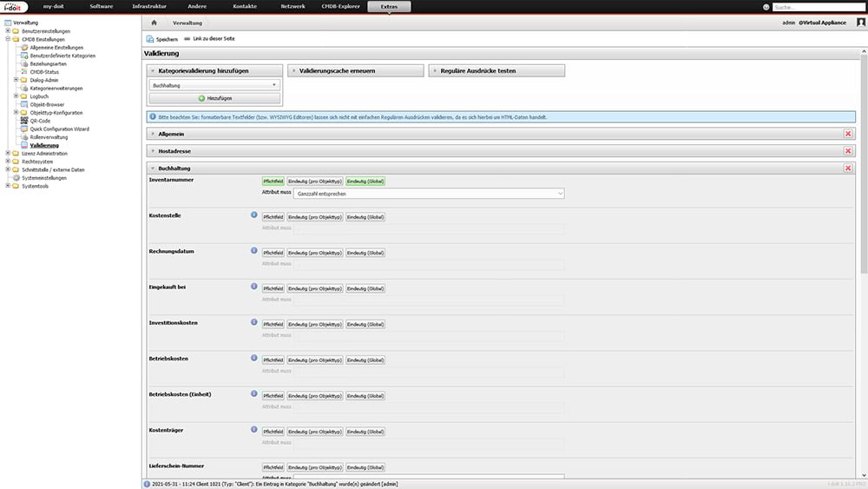Click the home icon in the breadcrumb bar
Image resolution: width=868 pixels, height=489 pixels.
coord(154,23)
